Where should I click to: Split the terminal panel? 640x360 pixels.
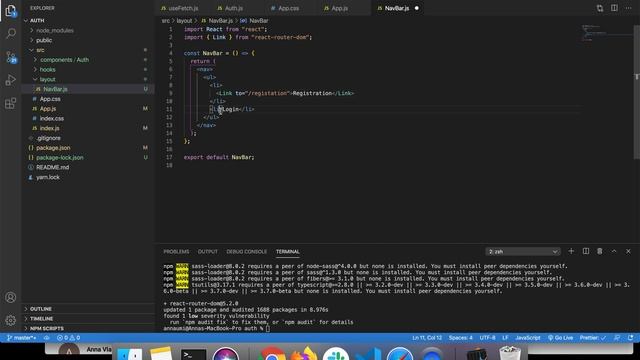[x=585, y=251]
